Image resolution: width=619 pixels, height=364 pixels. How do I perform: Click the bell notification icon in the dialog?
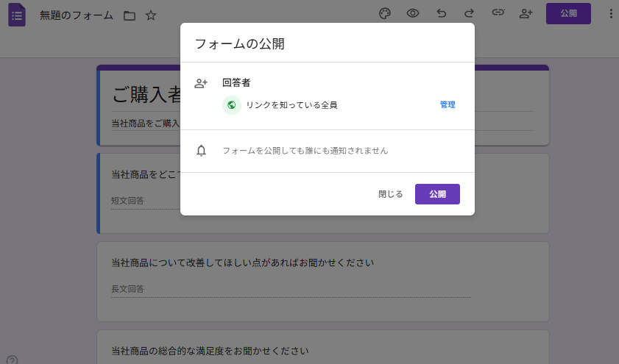201,151
